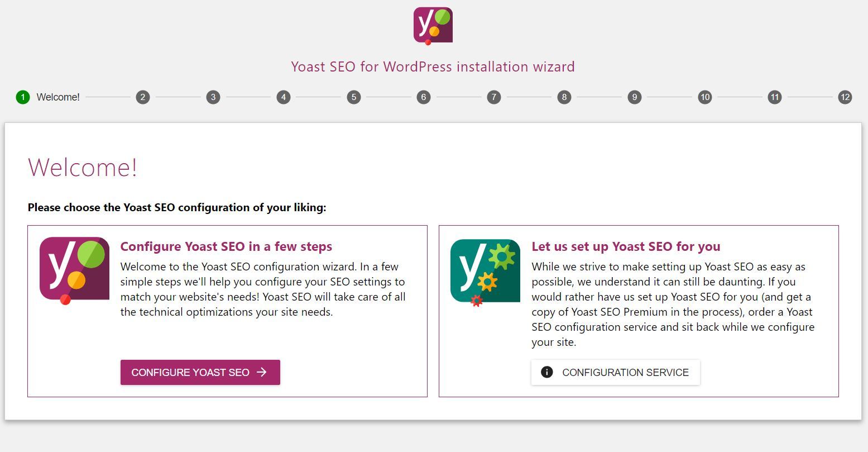The image size is (868, 452).
Task: Open the Configuration Service button
Action: (x=616, y=372)
